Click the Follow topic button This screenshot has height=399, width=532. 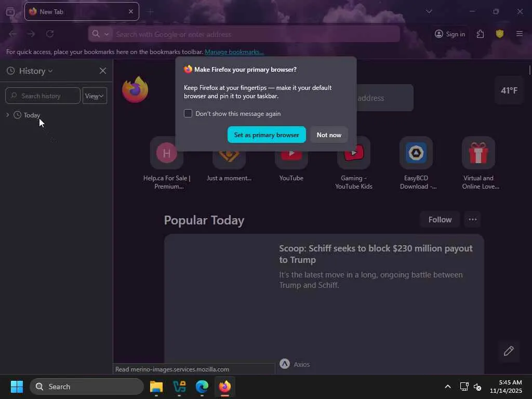click(440, 220)
